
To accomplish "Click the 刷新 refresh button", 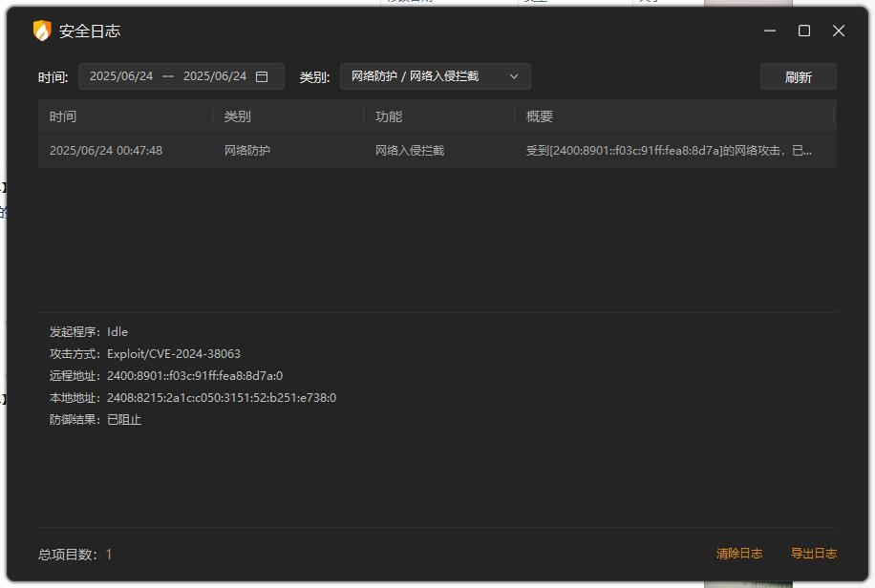I will [x=798, y=77].
